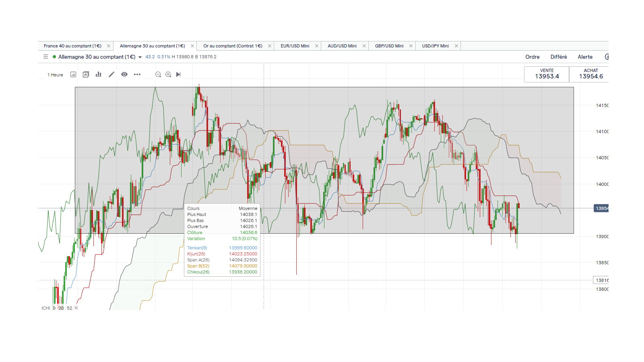Viewport: 644px width, 362px height.
Task: Click the VENTE 13953.4 sell button
Action: (547, 74)
